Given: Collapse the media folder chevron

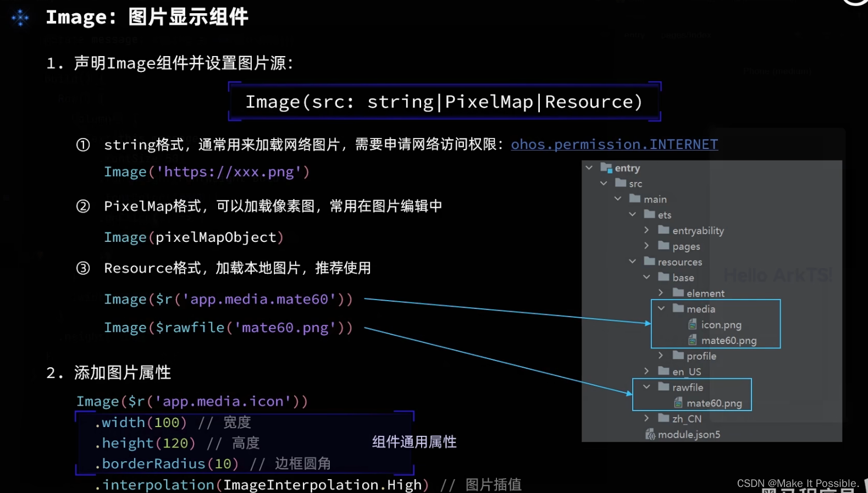Looking at the screenshot, I should pyautogui.click(x=661, y=308).
